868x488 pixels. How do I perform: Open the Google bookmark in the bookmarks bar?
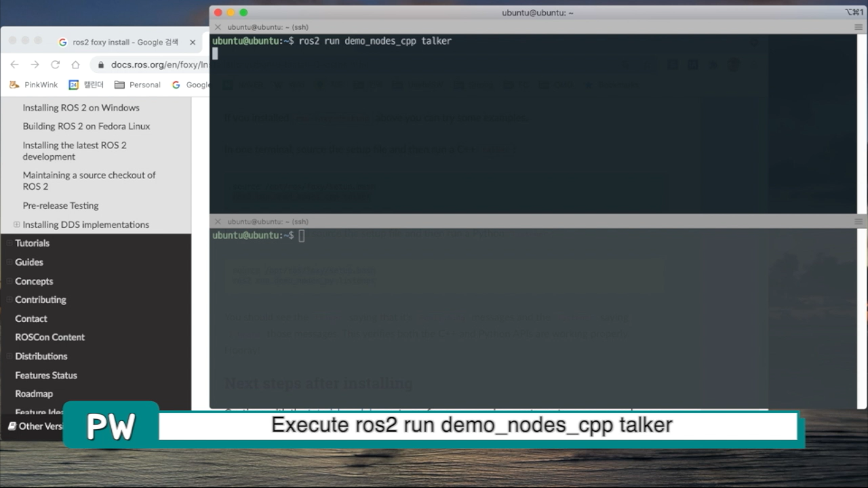tap(191, 85)
